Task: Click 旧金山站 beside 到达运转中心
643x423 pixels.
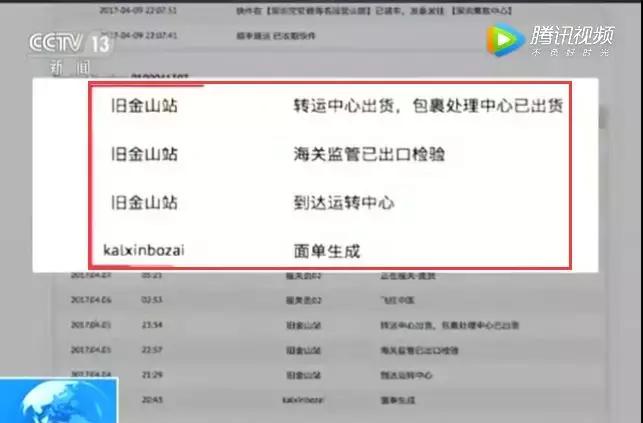Action: [x=144, y=202]
